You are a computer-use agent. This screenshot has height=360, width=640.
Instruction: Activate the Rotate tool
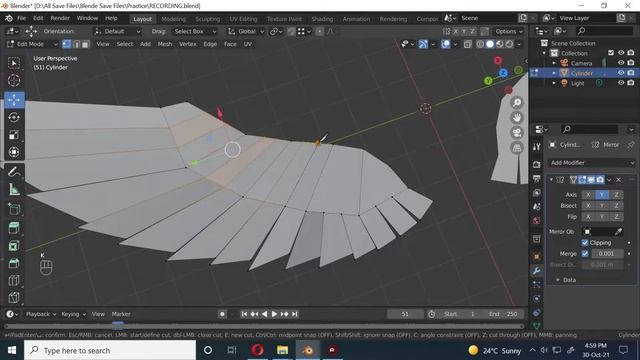[x=14, y=118]
